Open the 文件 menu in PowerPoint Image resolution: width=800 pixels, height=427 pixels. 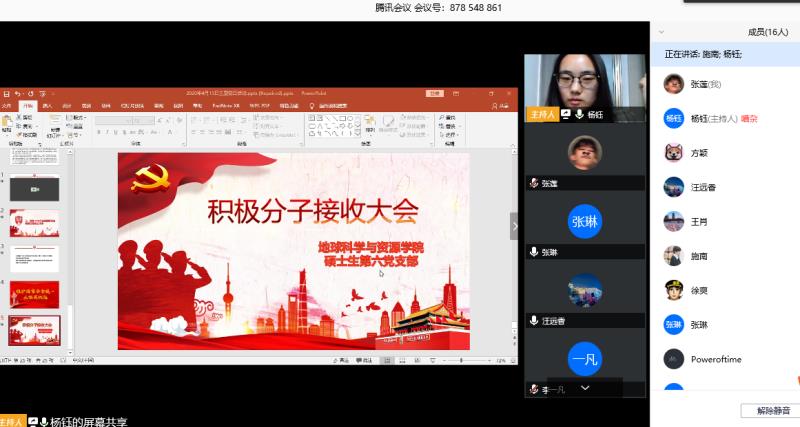(7, 105)
